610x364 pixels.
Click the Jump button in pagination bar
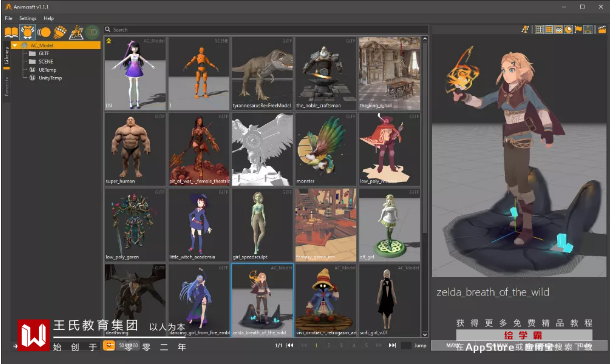pyautogui.click(x=420, y=345)
